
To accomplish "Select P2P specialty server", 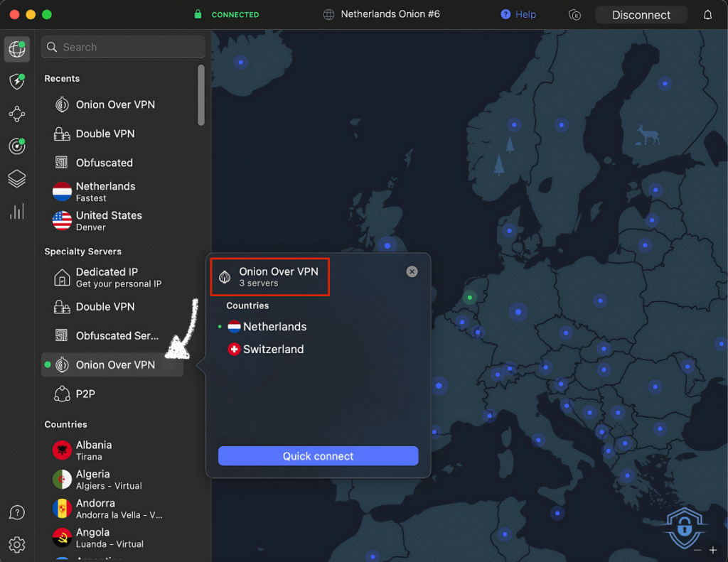I will (112, 394).
